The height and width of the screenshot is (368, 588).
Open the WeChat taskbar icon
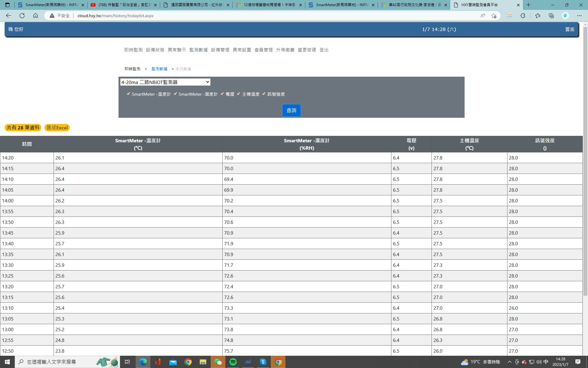tap(218, 362)
